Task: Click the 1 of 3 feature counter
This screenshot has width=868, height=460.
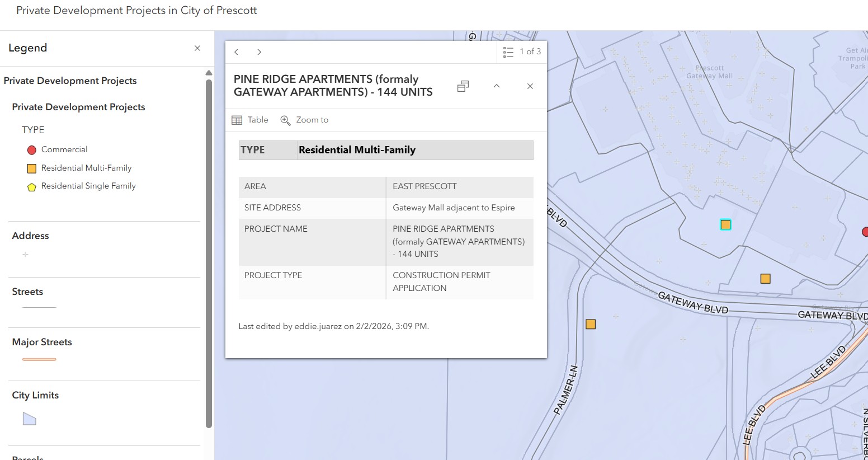Action: [530, 51]
